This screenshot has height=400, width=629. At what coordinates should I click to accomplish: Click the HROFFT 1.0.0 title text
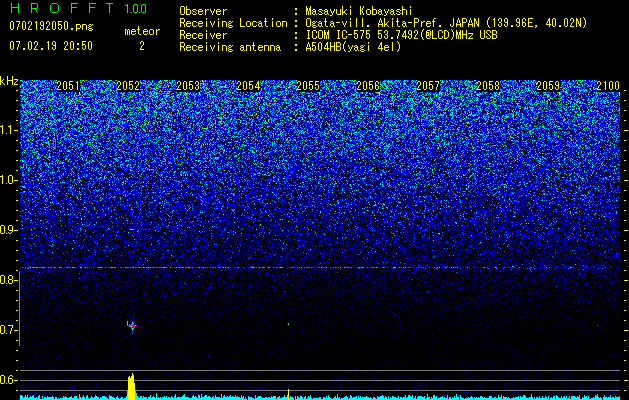78,8
